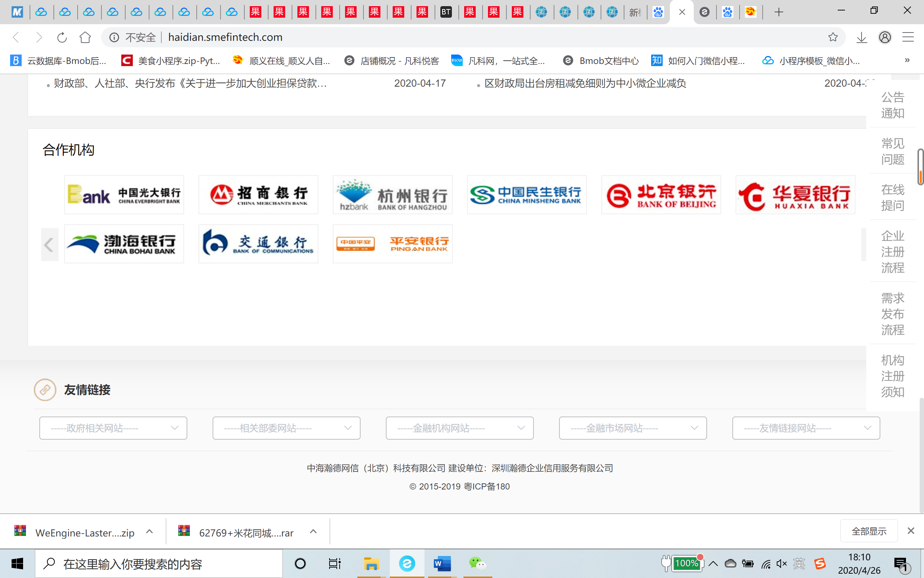This screenshot has width=924, height=578.
Task: Open the browser hamburger menu
Action: click(908, 37)
